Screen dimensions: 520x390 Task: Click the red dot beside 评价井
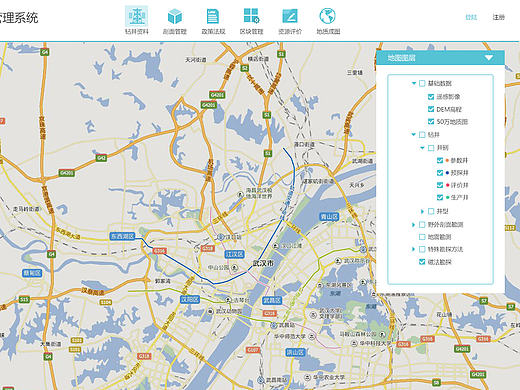click(447, 185)
